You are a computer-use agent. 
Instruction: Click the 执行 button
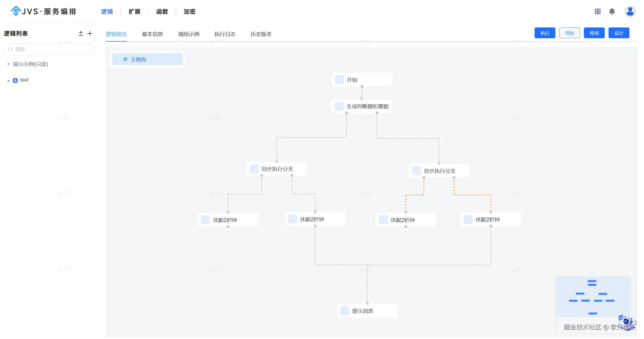(545, 33)
